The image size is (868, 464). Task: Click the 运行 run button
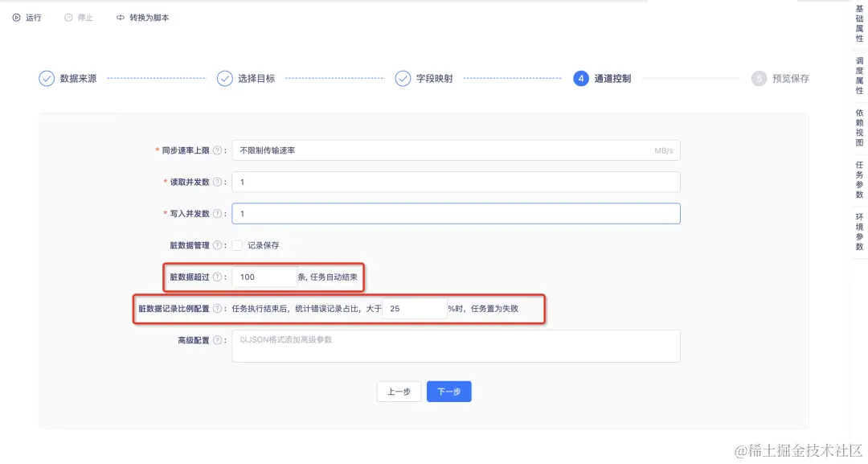(x=27, y=18)
